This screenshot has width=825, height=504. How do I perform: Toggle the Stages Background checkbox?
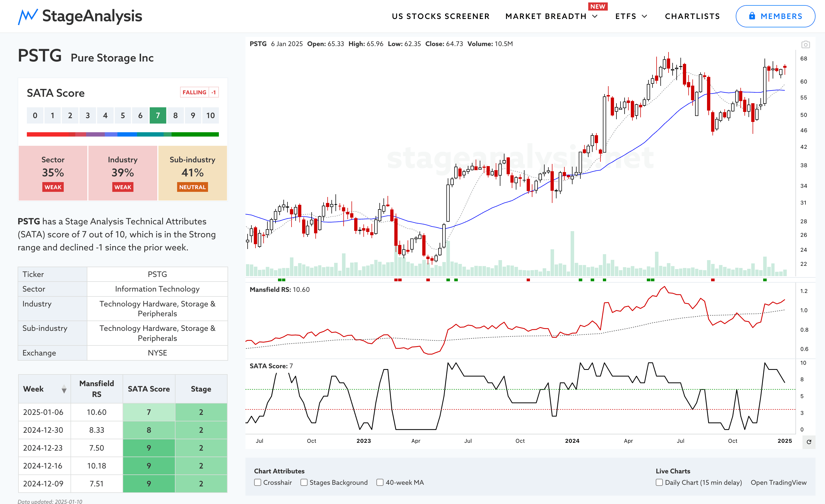click(304, 482)
